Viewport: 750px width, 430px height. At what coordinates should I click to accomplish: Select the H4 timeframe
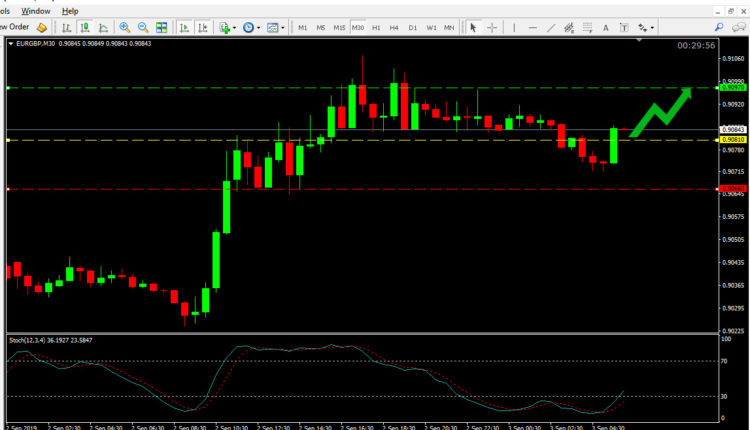[x=394, y=28]
